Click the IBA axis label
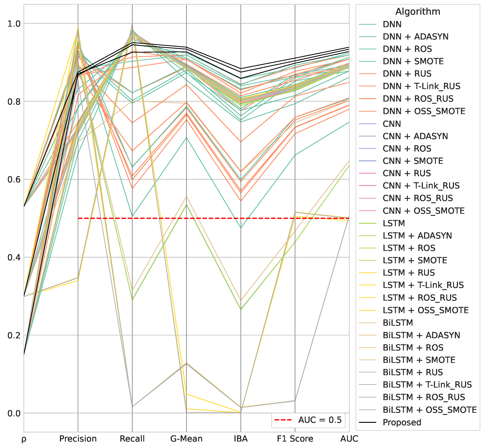Viewport: 484px width, 448px height. point(241,439)
